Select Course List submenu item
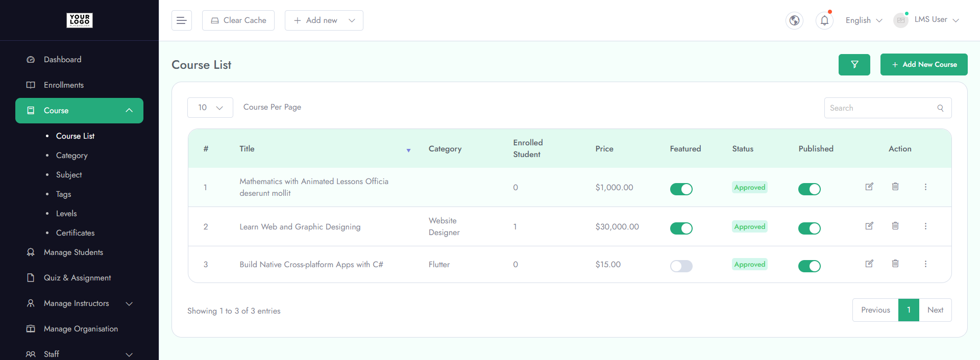980x360 pixels. [75, 136]
